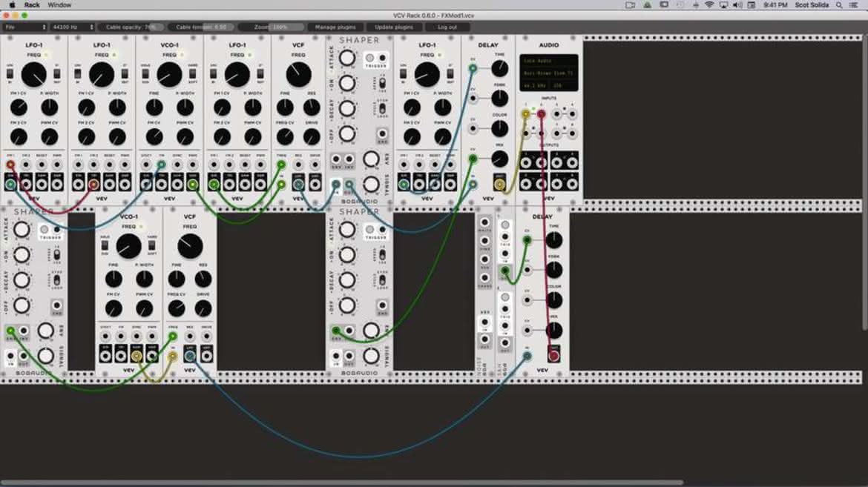Click Cable tension slider
The width and height of the screenshot is (868, 487).
tap(201, 27)
